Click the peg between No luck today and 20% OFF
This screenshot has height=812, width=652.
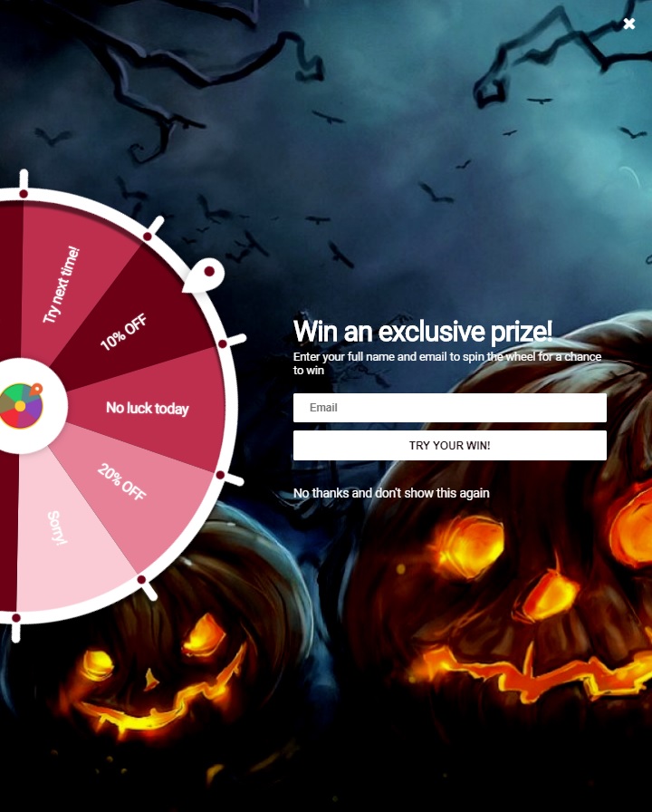tap(220, 475)
